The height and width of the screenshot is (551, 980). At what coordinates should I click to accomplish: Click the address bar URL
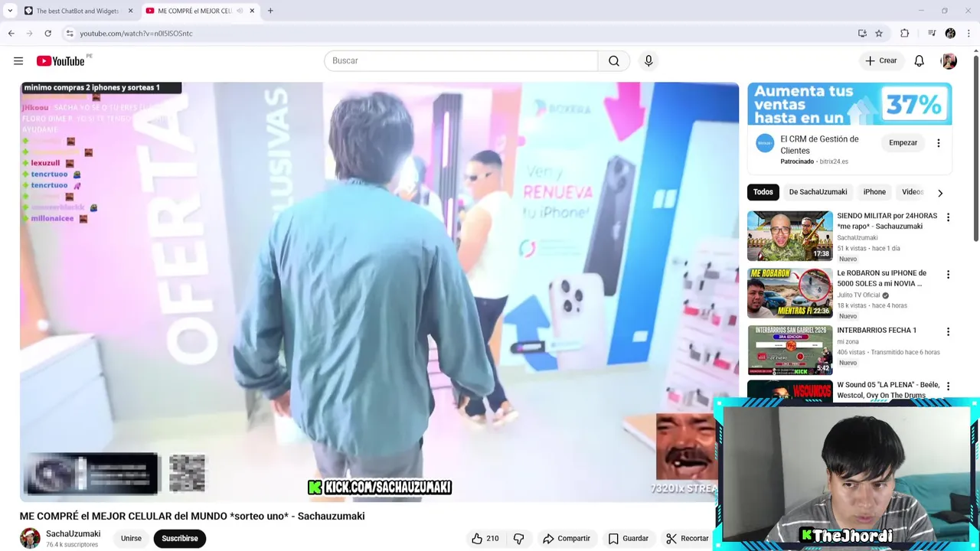[x=136, y=33]
